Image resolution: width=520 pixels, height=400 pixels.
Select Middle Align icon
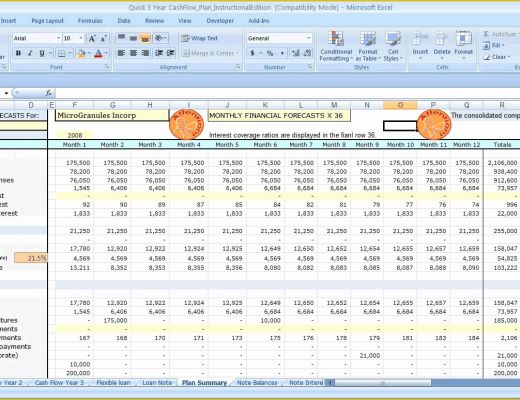coord(133,38)
